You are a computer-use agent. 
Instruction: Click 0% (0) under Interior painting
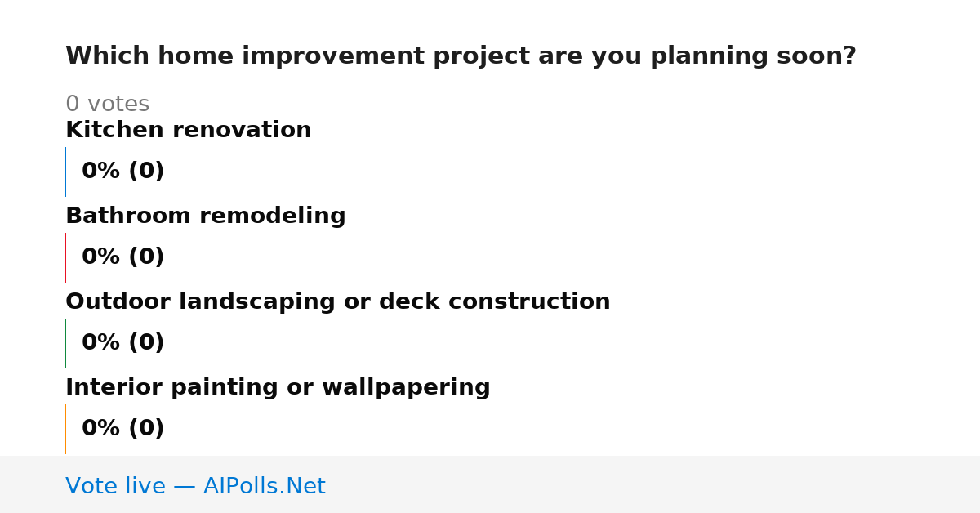(123, 429)
